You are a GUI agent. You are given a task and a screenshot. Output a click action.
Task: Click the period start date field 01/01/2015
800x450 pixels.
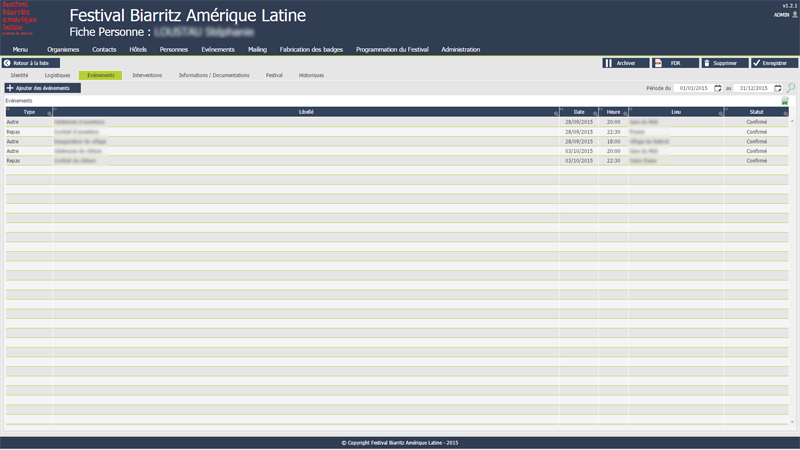pyautogui.click(x=693, y=88)
